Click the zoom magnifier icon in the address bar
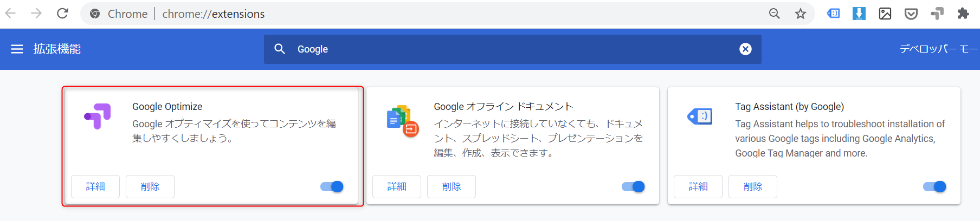980x221 pixels. pos(775,14)
